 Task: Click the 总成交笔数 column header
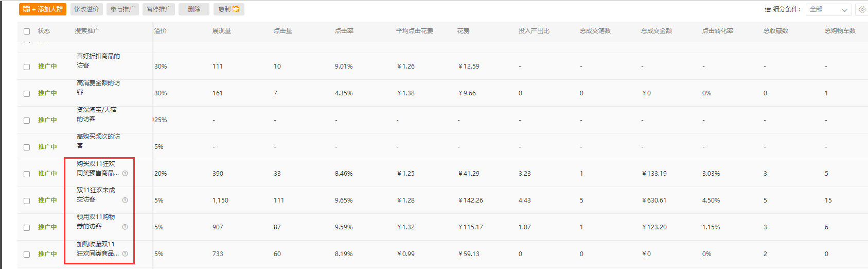595,31
